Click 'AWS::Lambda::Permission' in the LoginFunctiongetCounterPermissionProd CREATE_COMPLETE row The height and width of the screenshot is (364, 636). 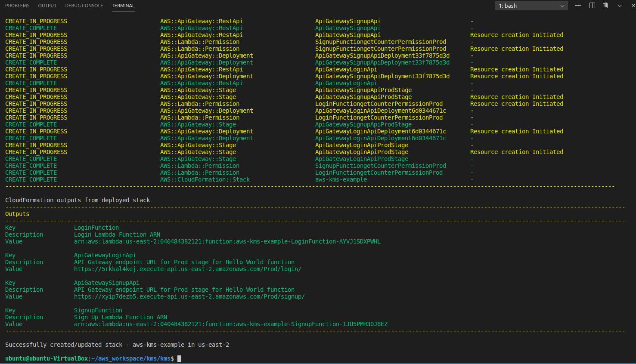click(200, 173)
